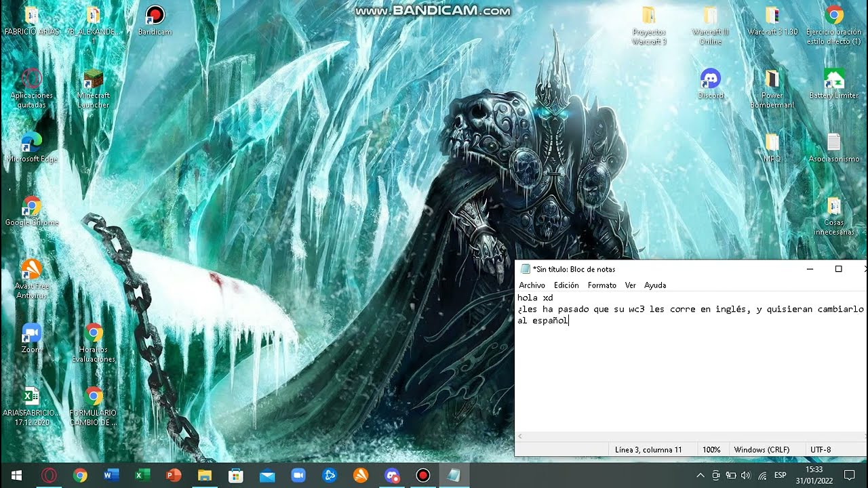Switch to the Notepad taskbar button
Viewport: 868px width, 488px height.
[454, 475]
